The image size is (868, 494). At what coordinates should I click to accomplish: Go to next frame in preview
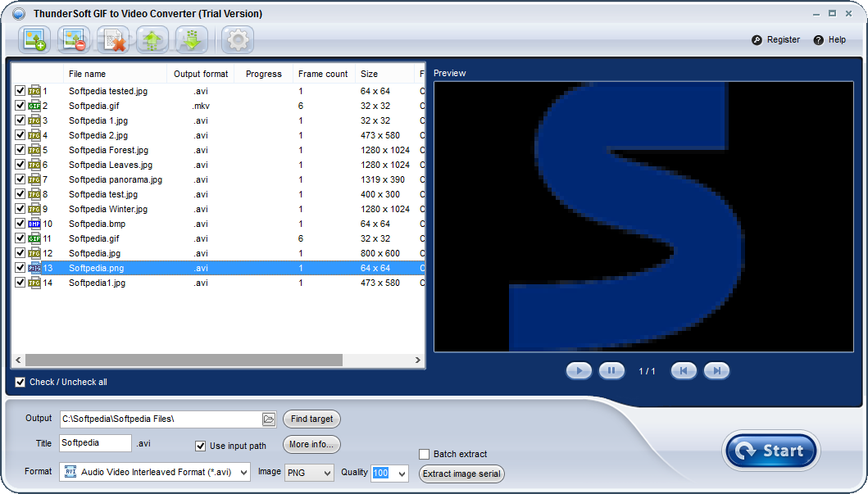pyautogui.click(x=717, y=370)
